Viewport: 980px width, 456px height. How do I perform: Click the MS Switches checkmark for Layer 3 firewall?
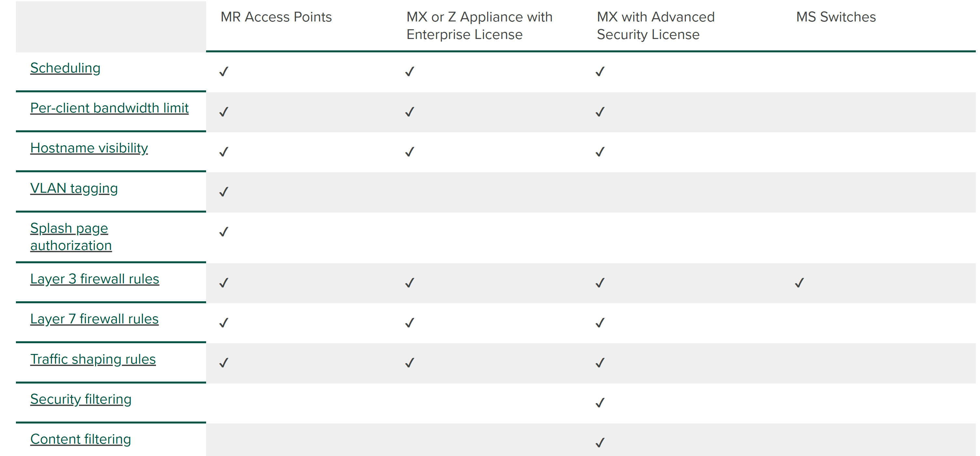click(x=799, y=282)
